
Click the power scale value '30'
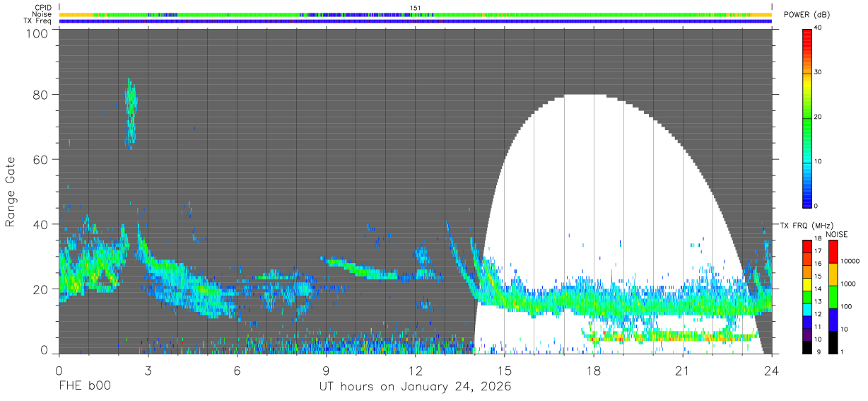(x=818, y=73)
